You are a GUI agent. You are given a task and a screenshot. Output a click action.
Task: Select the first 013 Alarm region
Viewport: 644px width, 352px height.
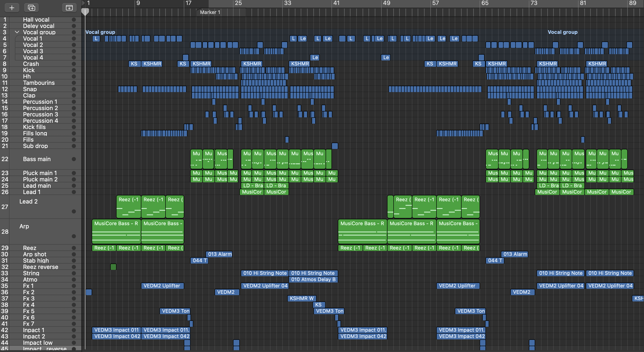[219, 254]
